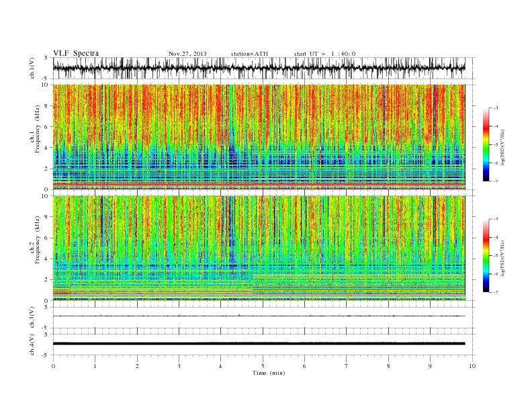Click the "-7" tick on ch.2 color bar
This screenshot has width=532, height=411.
(x=496, y=292)
